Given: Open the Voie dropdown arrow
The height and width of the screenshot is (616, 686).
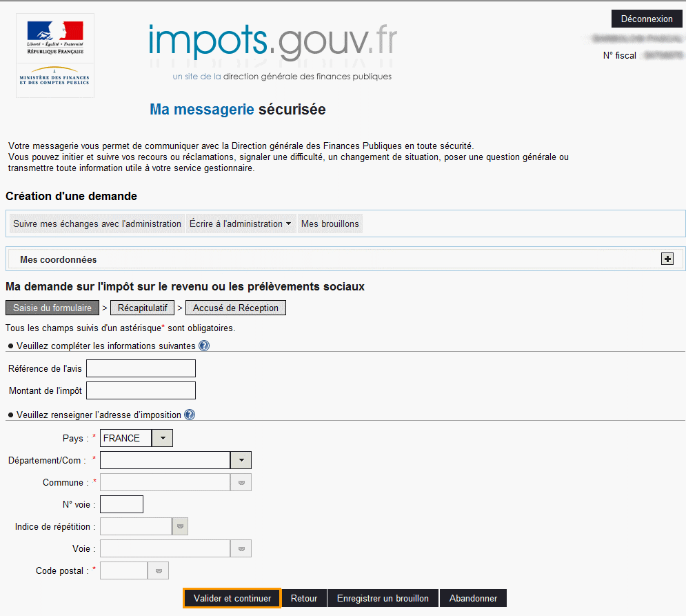Looking at the screenshot, I should coord(241,548).
